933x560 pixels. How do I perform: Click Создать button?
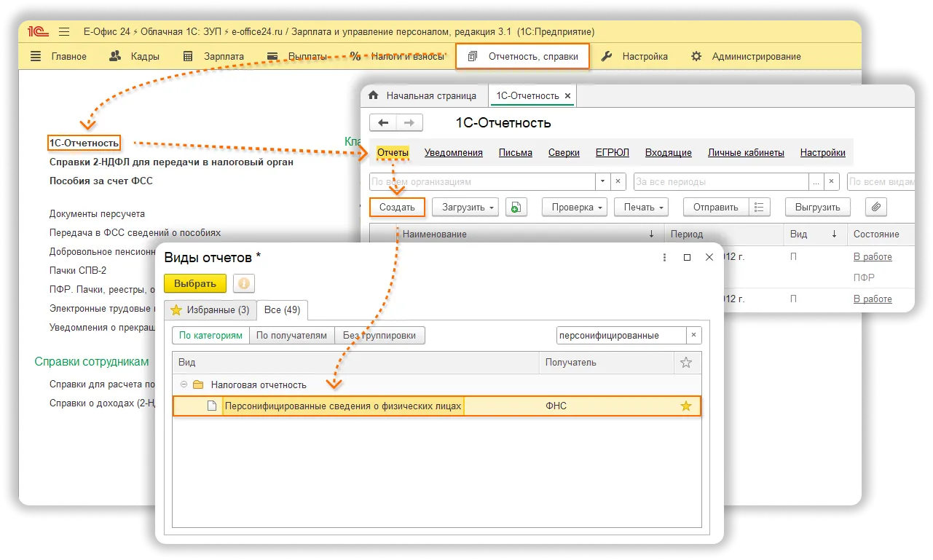coord(397,207)
